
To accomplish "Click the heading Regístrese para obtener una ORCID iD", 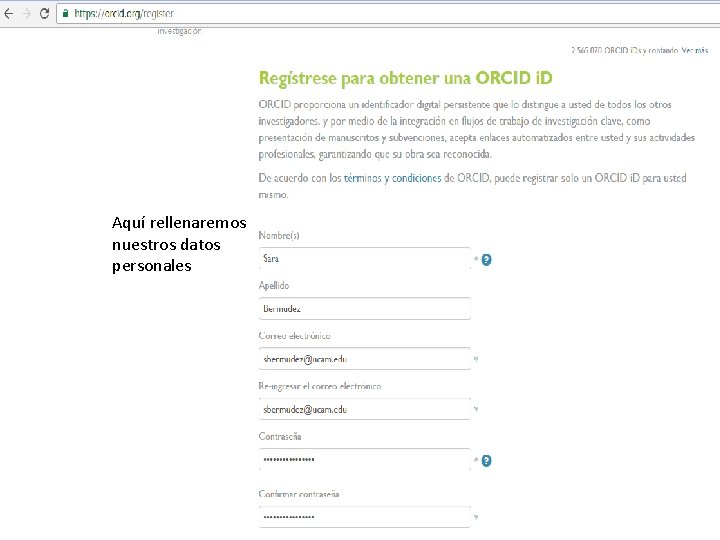I will pos(405,78).
